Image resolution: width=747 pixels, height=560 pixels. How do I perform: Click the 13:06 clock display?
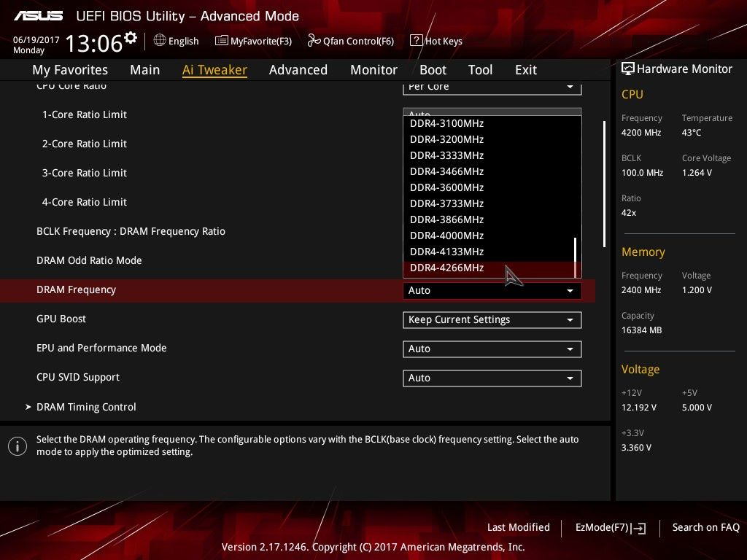(94, 43)
